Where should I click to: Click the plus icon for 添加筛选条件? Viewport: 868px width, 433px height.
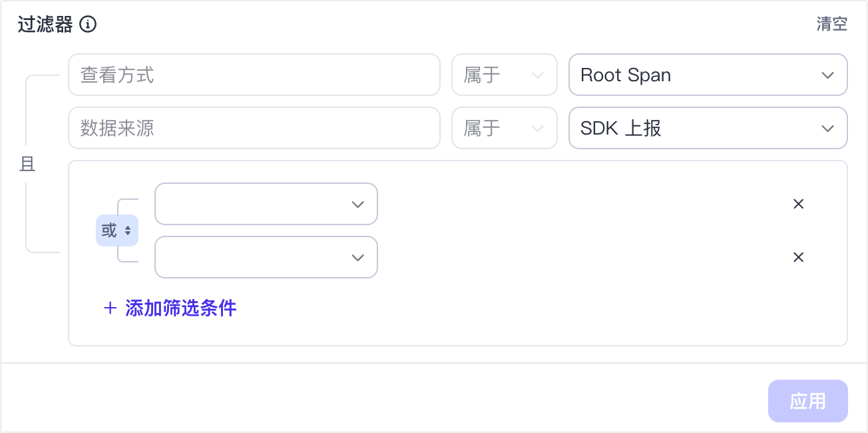[x=110, y=308]
